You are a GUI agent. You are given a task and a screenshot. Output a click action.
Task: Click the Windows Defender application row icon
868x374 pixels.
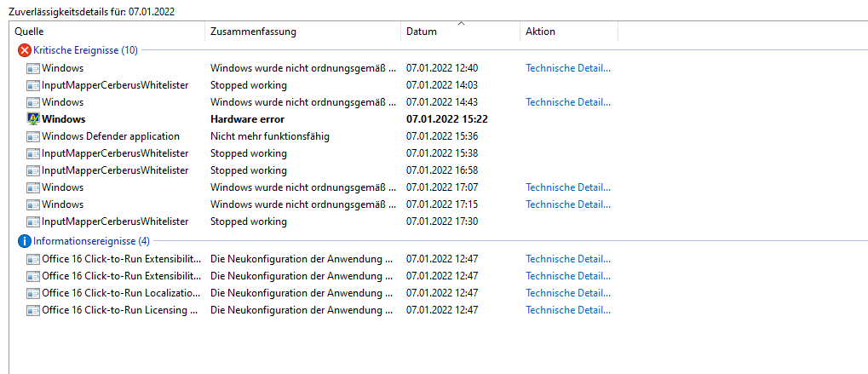click(x=33, y=136)
